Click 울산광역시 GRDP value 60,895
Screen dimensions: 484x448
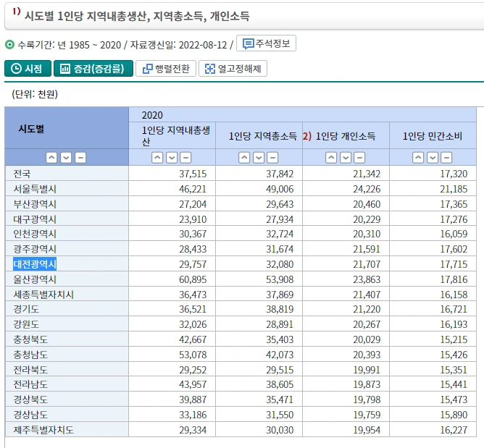193,279
